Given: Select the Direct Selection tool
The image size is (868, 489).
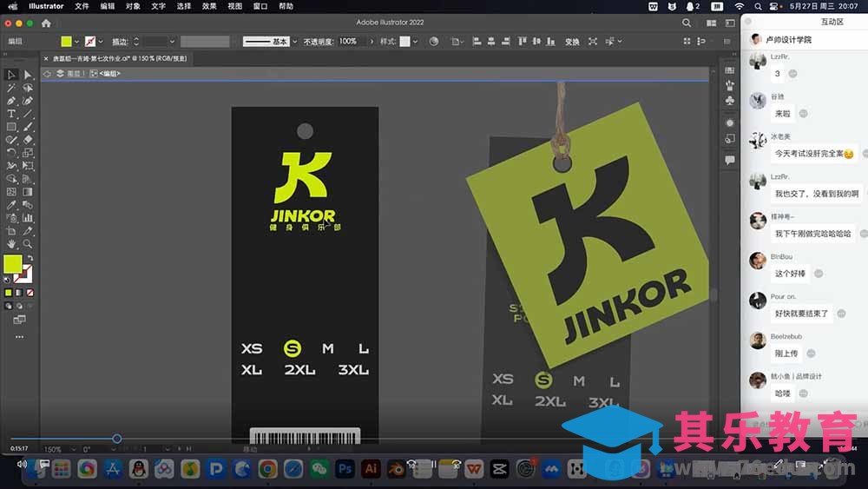Looking at the screenshot, I should pos(28,75).
